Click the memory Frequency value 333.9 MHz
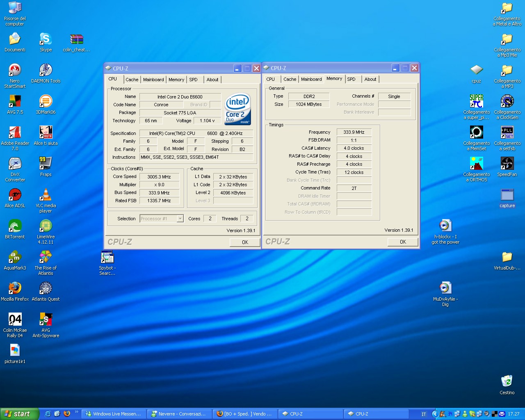 [354, 132]
